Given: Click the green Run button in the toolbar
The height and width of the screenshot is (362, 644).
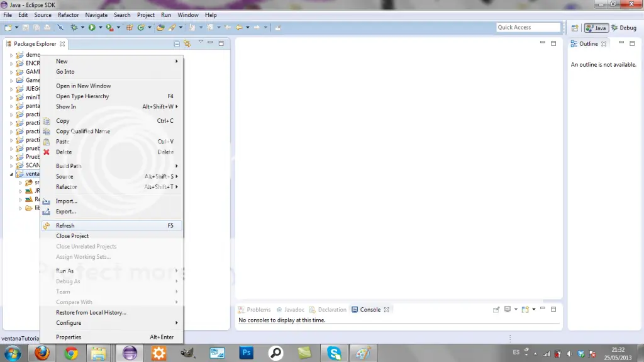Looking at the screenshot, I should tap(92, 28).
